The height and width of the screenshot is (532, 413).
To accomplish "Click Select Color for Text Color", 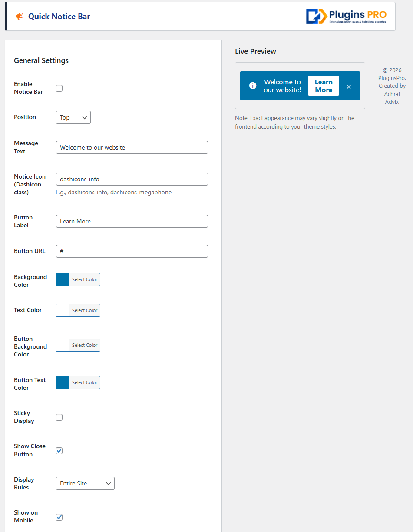I will [x=85, y=310].
